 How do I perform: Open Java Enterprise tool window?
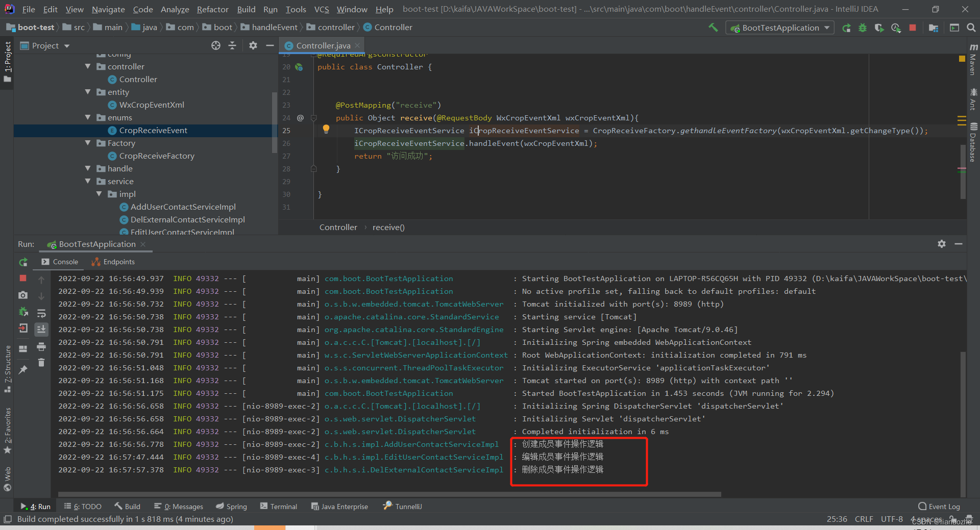click(340, 507)
